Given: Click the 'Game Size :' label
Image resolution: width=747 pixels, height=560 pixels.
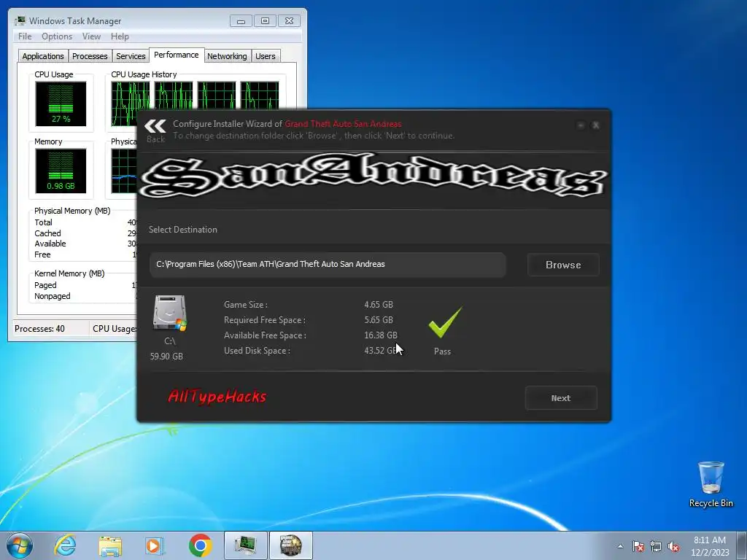Looking at the screenshot, I should click(x=246, y=305).
